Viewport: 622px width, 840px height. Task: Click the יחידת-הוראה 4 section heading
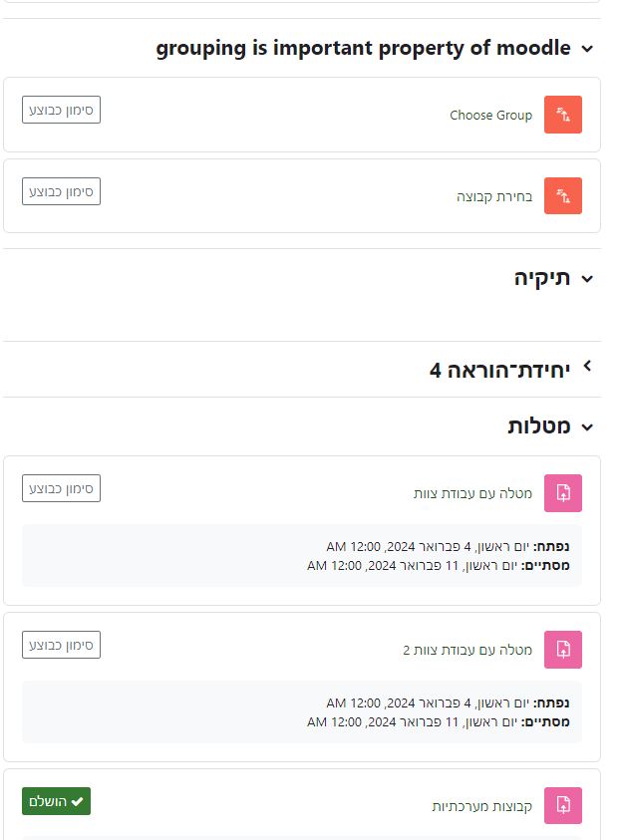(x=500, y=371)
